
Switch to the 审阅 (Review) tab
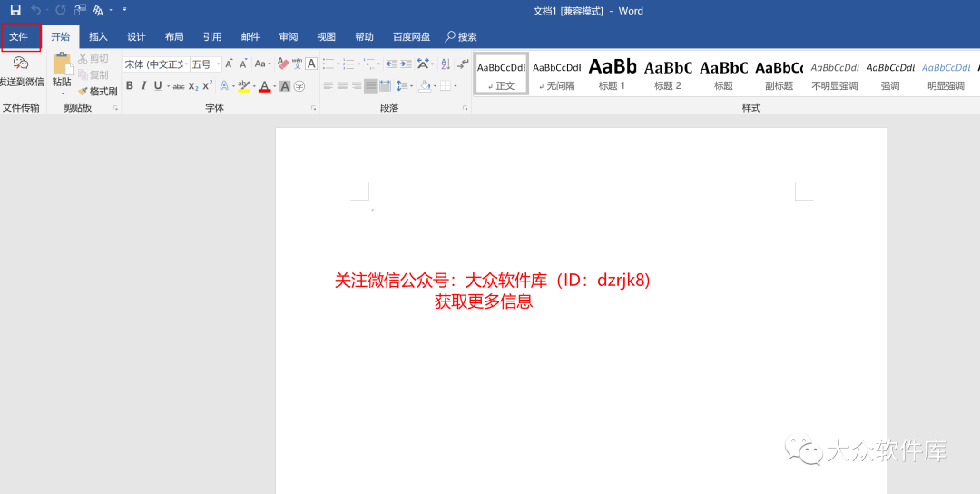289,37
